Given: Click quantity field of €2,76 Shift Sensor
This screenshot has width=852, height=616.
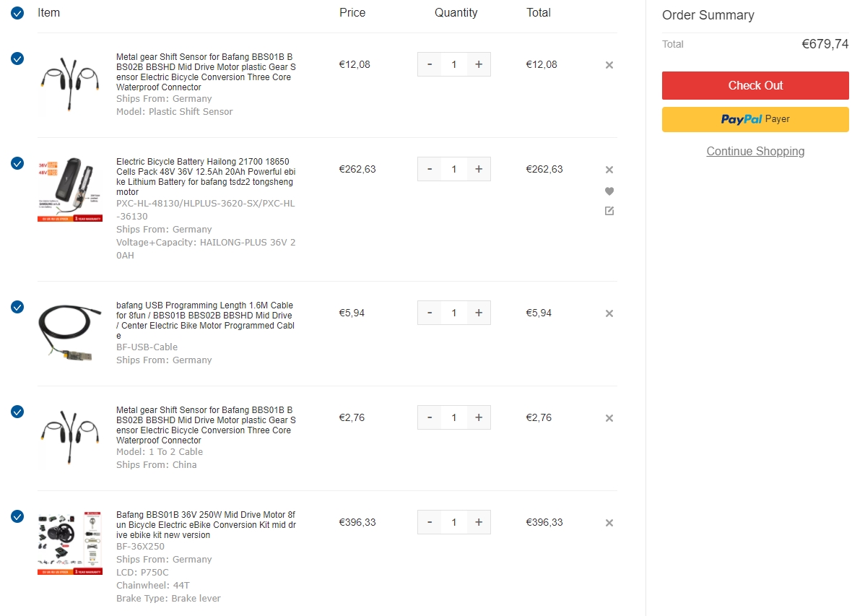Looking at the screenshot, I should click(453, 417).
